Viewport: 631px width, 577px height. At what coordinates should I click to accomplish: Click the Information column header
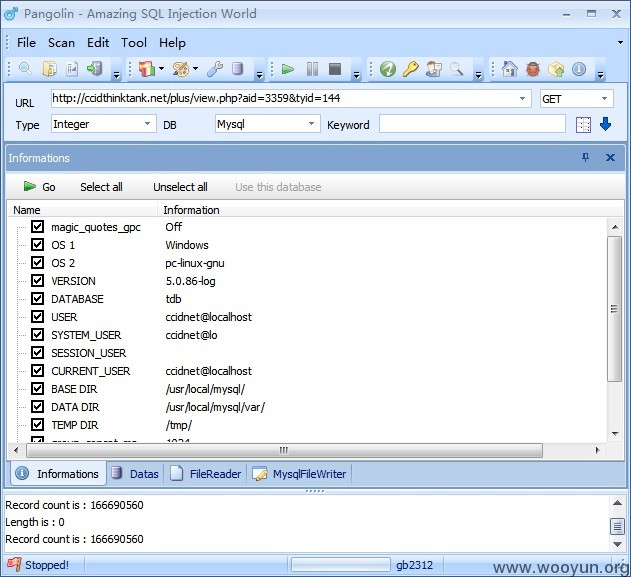click(191, 210)
